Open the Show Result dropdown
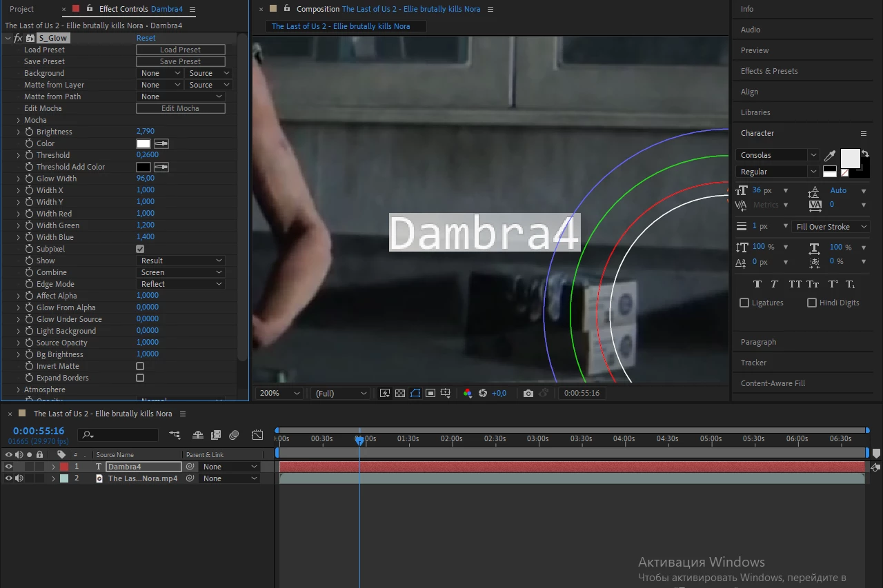The image size is (883, 588). pyautogui.click(x=181, y=261)
